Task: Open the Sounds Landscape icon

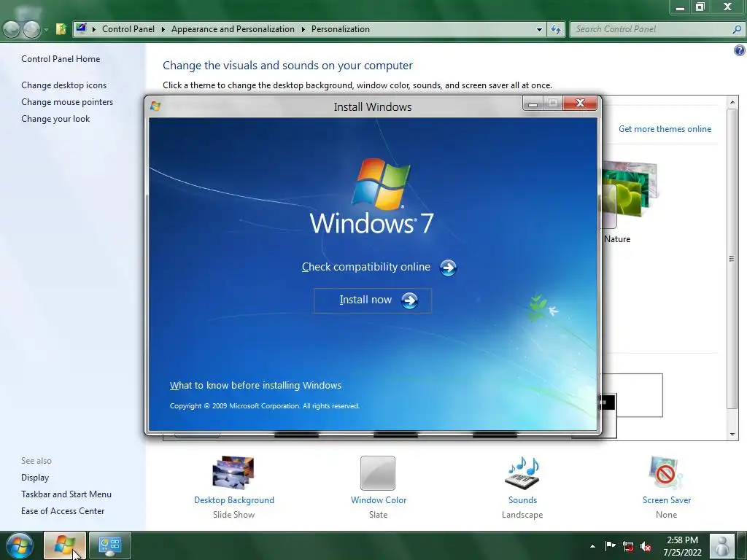Action: tap(522, 472)
